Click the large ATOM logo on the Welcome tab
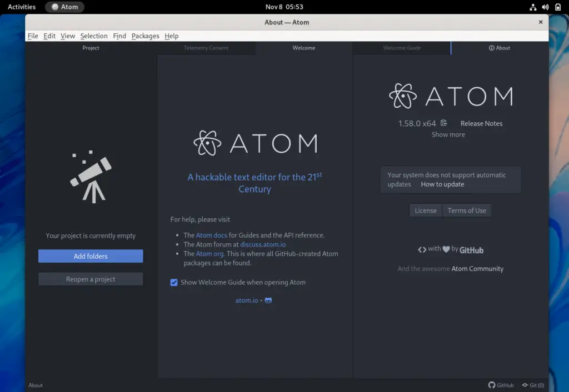The image size is (569, 392). tap(254, 143)
